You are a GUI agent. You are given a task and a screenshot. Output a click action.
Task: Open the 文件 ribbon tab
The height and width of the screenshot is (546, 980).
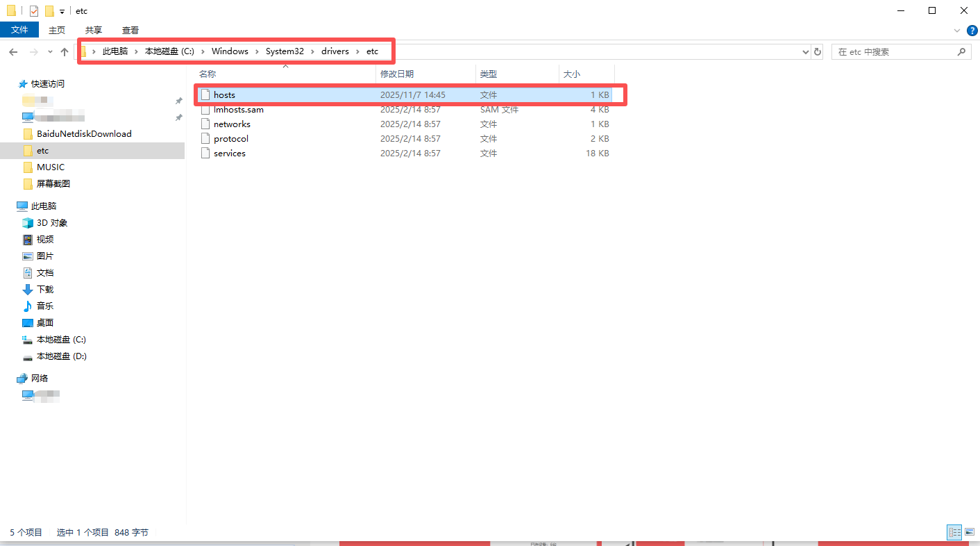tap(19, 30)
